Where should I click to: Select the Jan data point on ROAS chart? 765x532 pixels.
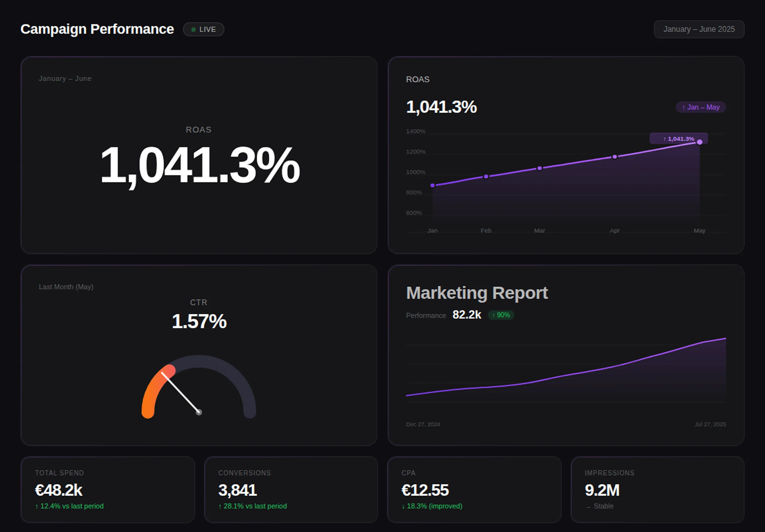[x=433, y=186]
